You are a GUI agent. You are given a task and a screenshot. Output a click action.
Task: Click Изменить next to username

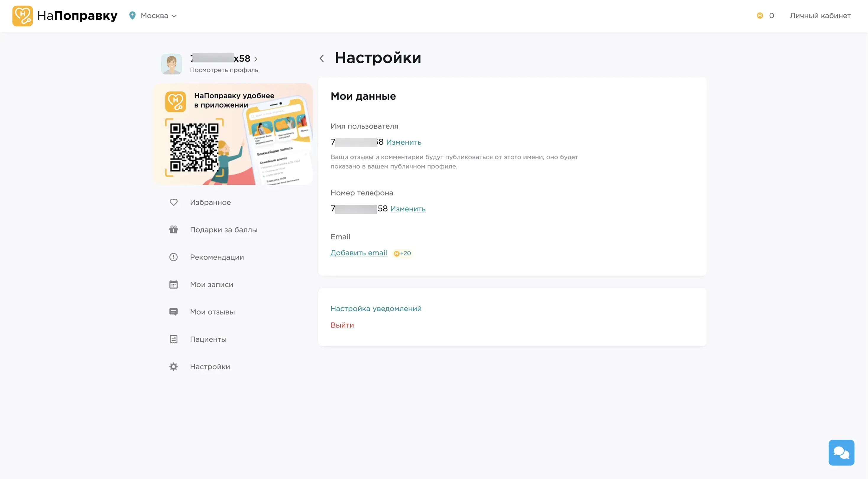coord(403,142)
